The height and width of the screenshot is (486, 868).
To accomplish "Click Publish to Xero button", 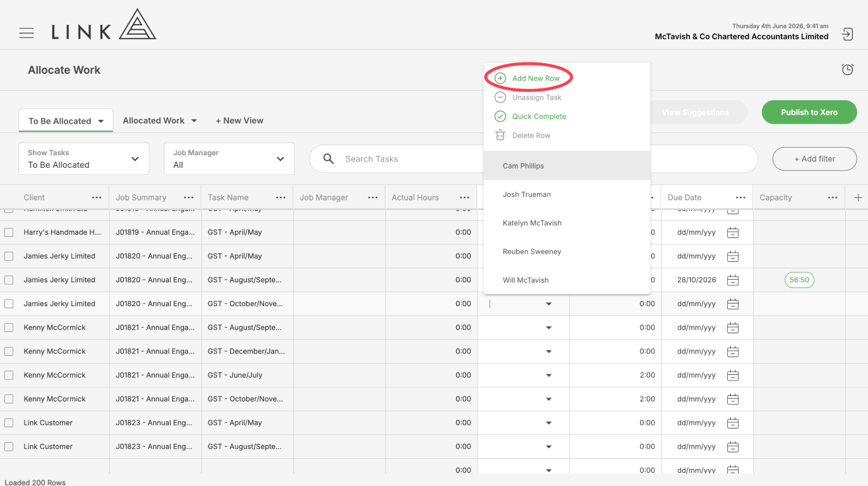I will (x=809, y=112).
